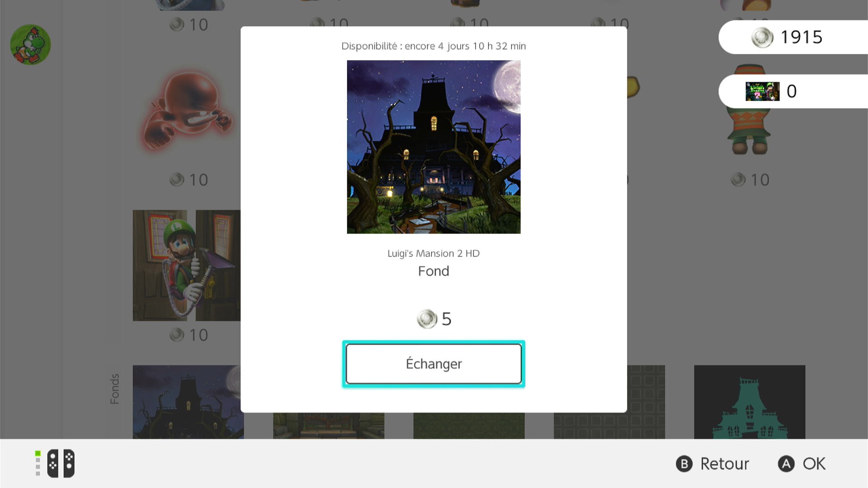This screenshot has width=868, height=488.
Task: Click the B Retour button hint
Action: pos(712,464)
